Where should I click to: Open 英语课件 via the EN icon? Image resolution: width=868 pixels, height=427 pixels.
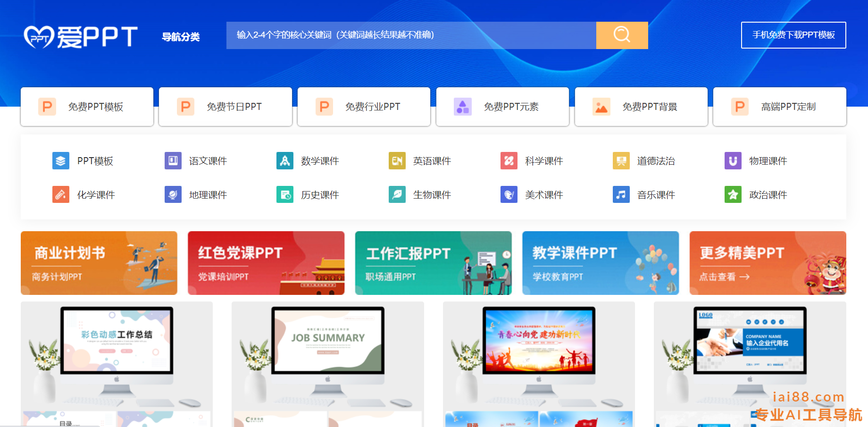[x=397, y=160]
